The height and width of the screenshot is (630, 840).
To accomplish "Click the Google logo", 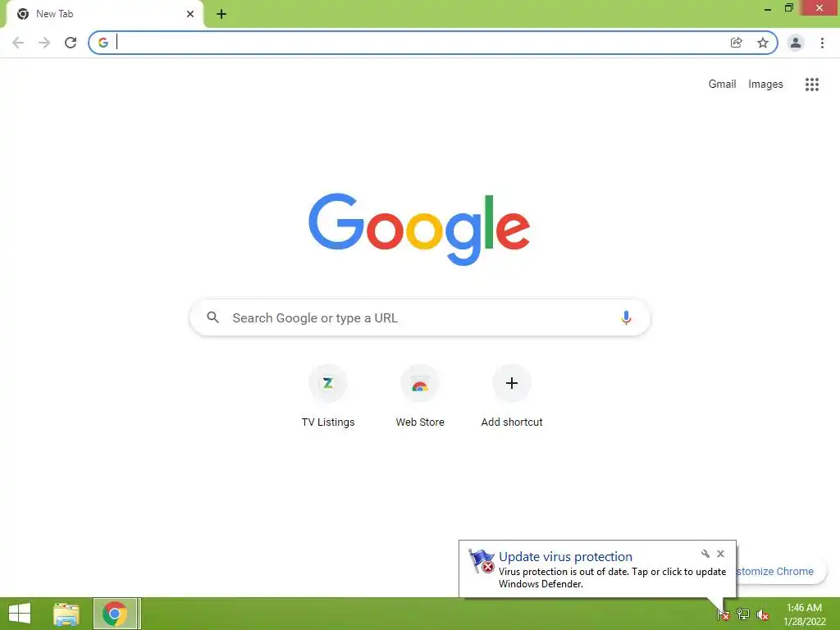I will (x=419, y=230).
